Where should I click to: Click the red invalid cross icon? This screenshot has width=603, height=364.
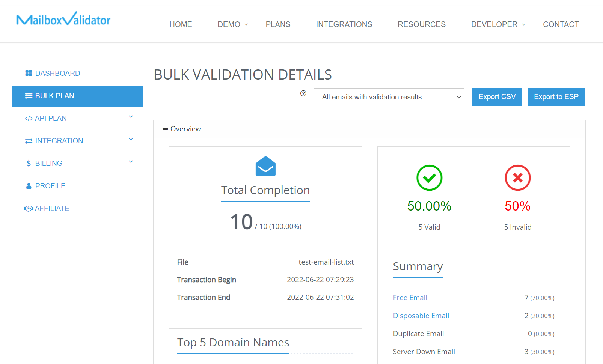click(x=517, y=177)
